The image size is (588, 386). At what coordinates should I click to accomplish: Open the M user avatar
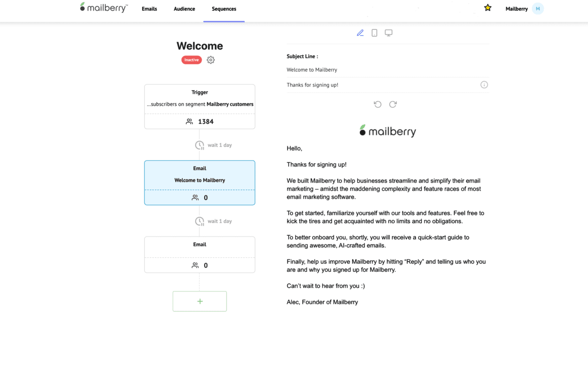coord(538,9)
